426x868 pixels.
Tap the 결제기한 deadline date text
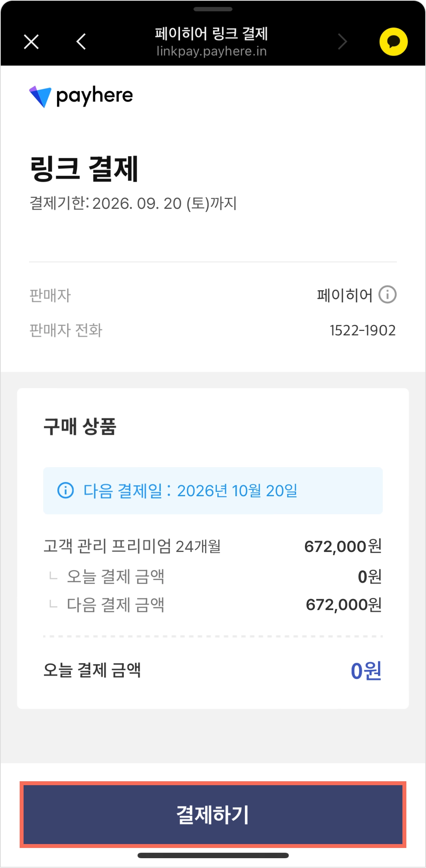pyautogui.click(x=133, y=203)
